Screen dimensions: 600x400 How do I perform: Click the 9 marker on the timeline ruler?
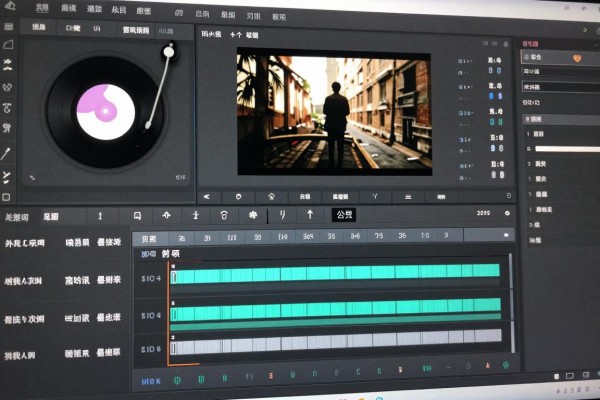pyautogui.click(x=446, y=235)
